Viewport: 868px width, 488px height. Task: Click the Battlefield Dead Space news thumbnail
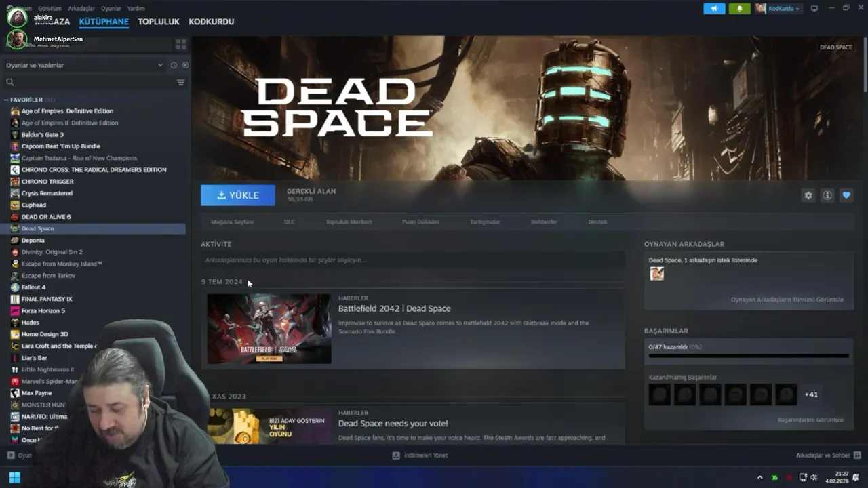tap(269, 329)
